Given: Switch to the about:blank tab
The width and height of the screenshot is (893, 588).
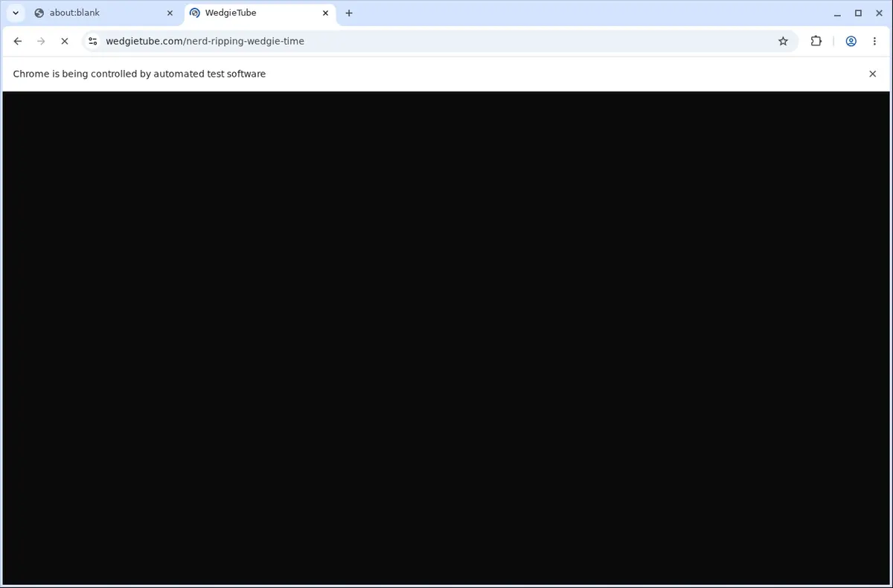Looking at the screenshot, I should point(103,13).
